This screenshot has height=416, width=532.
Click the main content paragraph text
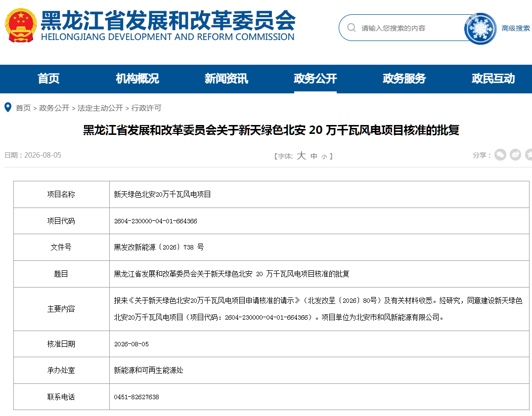pos(318,309)
